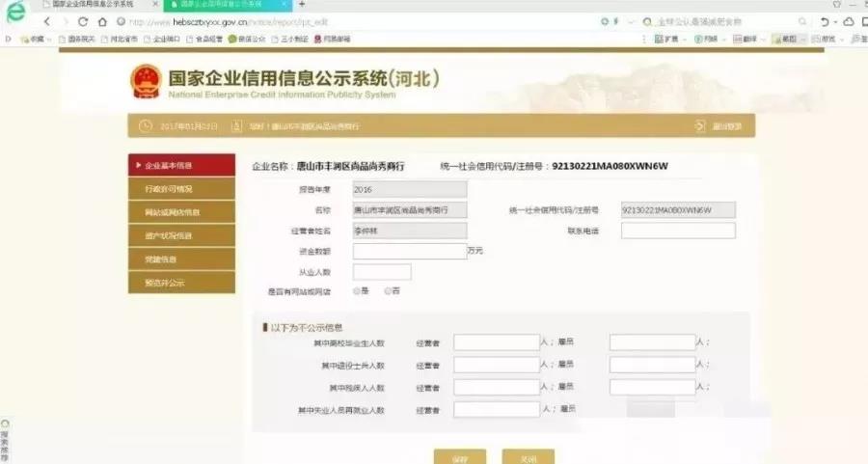Click the 从业人数 employee count input

(382, 272)
